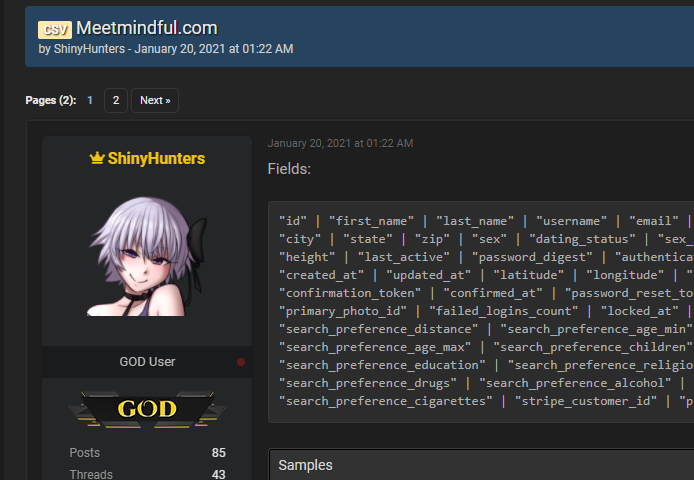694x480 pixels.
Task: Open the user's Threads count 43
Action: [x=218, y=474]
